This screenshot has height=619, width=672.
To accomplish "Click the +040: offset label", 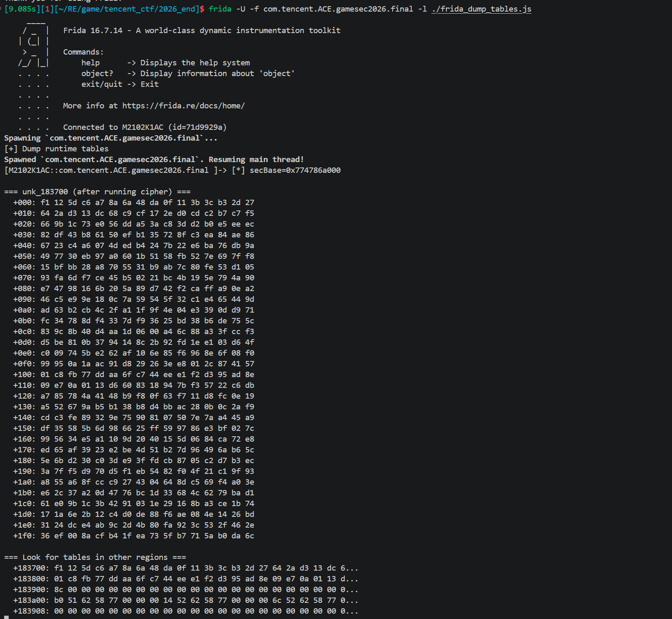I will (24, 246).
